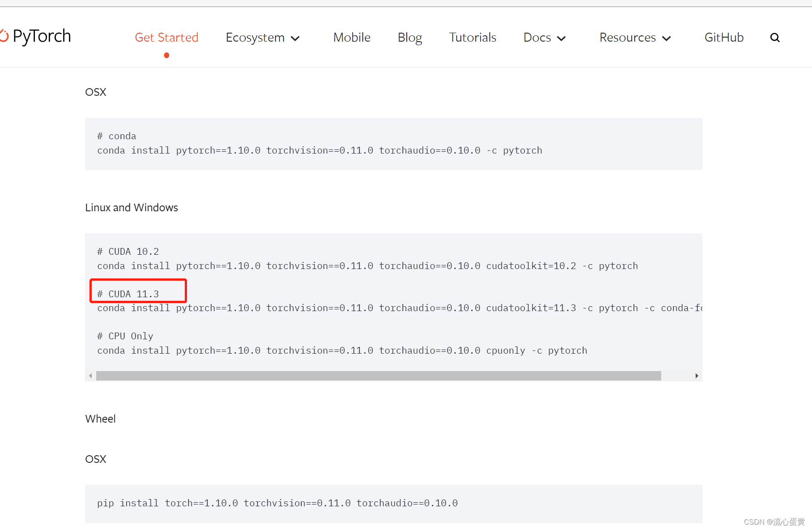
Task: Expand the Ecosystem dropdown menu
Action: (x=263, y=38)
